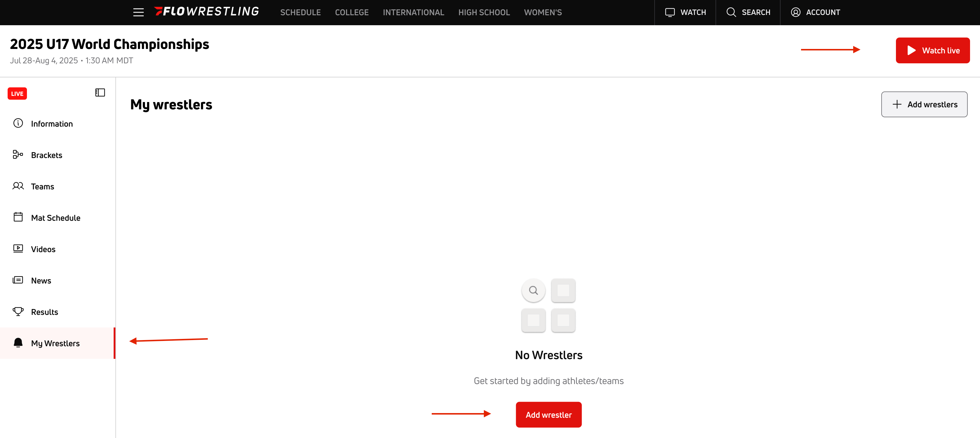Viewport: 980px width, 438px height.
Task: Click the plus icon in Add wrestlers
Action: coord(897,104)
